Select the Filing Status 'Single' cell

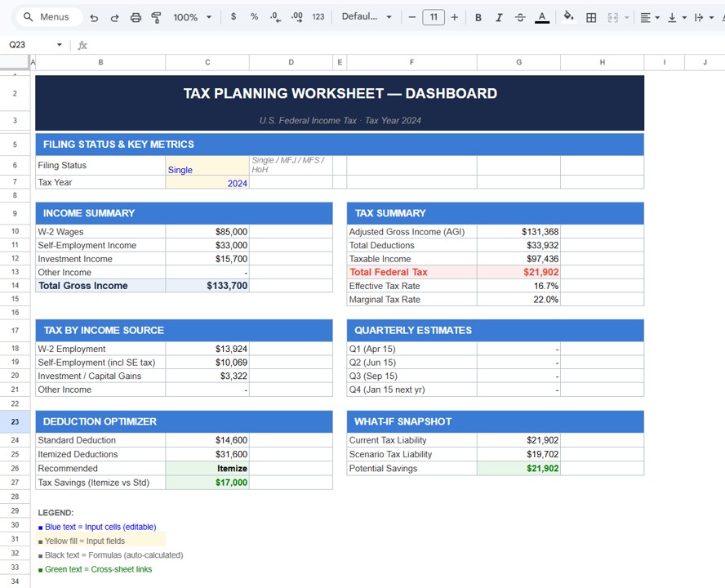click(x=207, y=165)
